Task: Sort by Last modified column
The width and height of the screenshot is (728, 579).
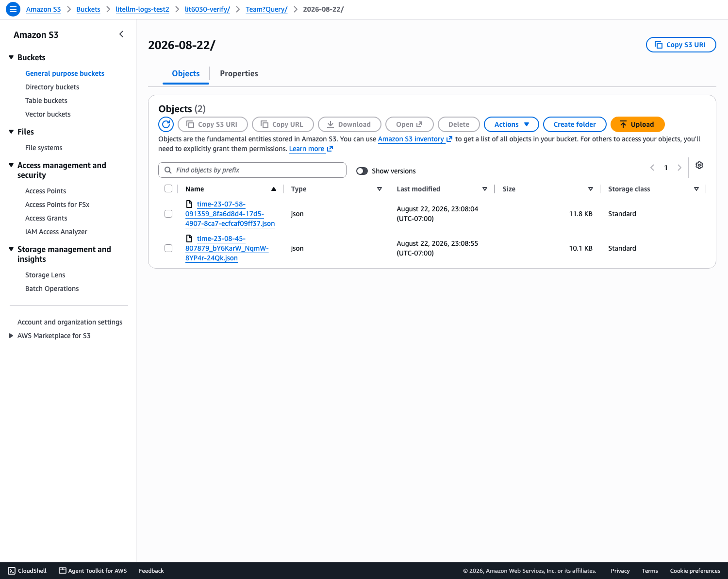Action: 485,189
